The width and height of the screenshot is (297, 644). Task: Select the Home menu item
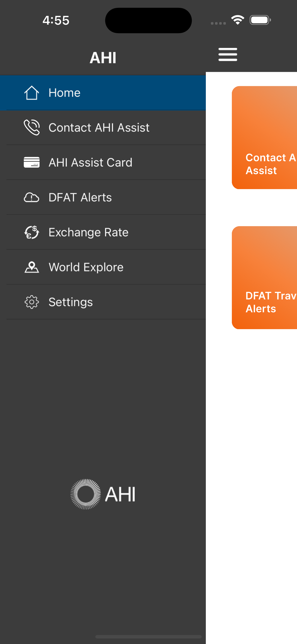click(103, 93)
